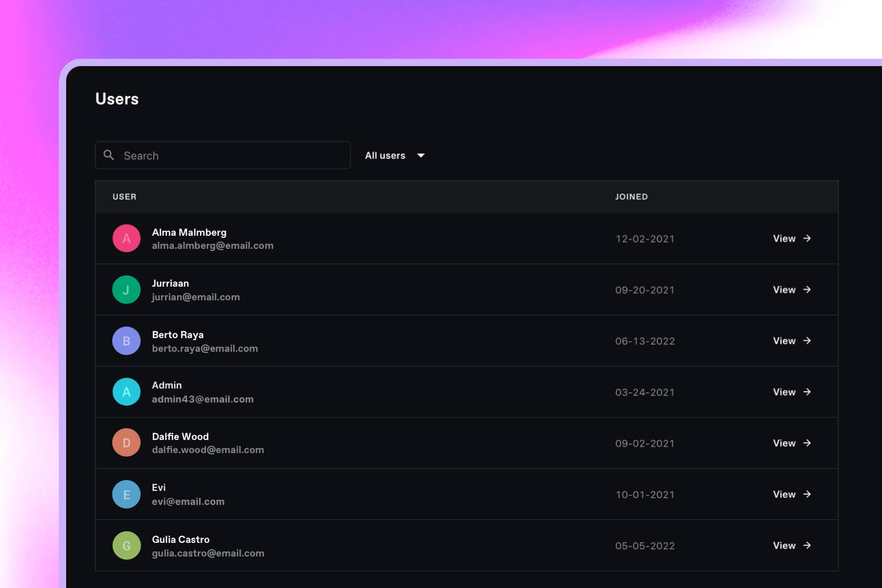The height and width of the screenshot is (588, 882).
Task: Click the arrow icon in Dalfie Wood's row
Action: pos(807,443)
